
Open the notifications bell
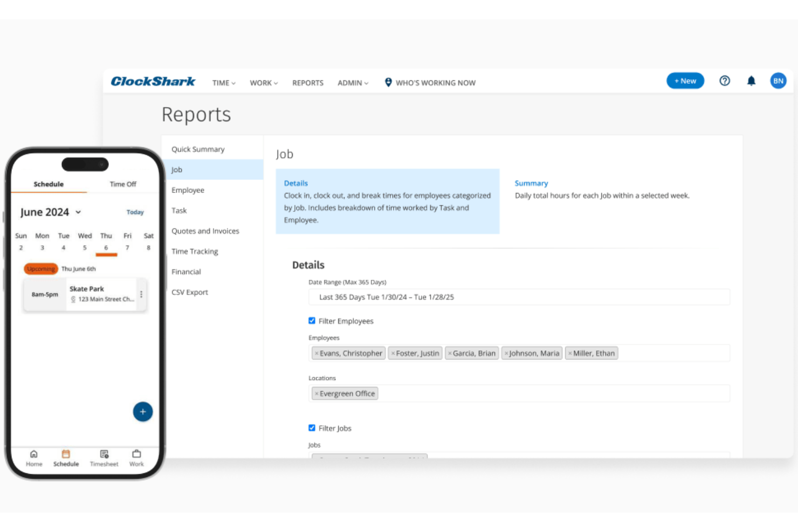pyautogui.click(x=751, y=81)
